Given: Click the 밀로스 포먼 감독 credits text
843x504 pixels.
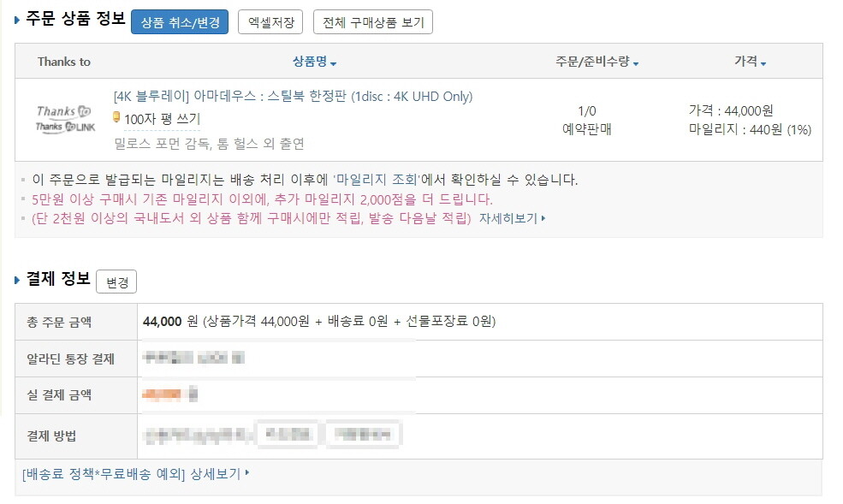Looking at the screenshot, I should point(209,143).
